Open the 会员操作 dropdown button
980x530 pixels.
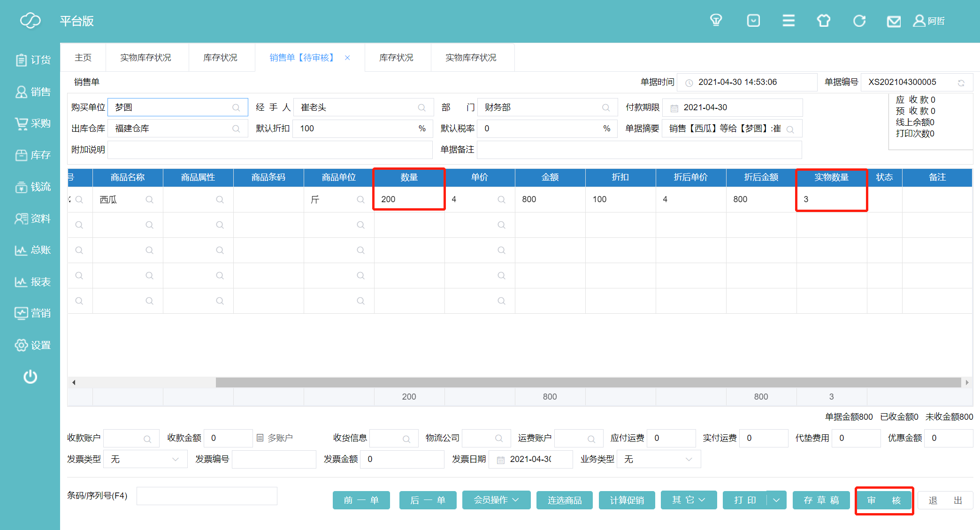click(x=496, y=500)
